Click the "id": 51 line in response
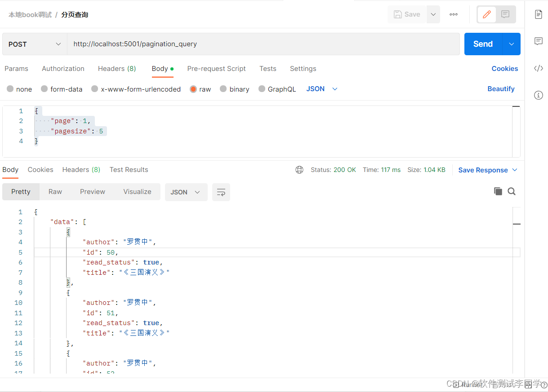 pyautogui.click(x=101, y=313)
